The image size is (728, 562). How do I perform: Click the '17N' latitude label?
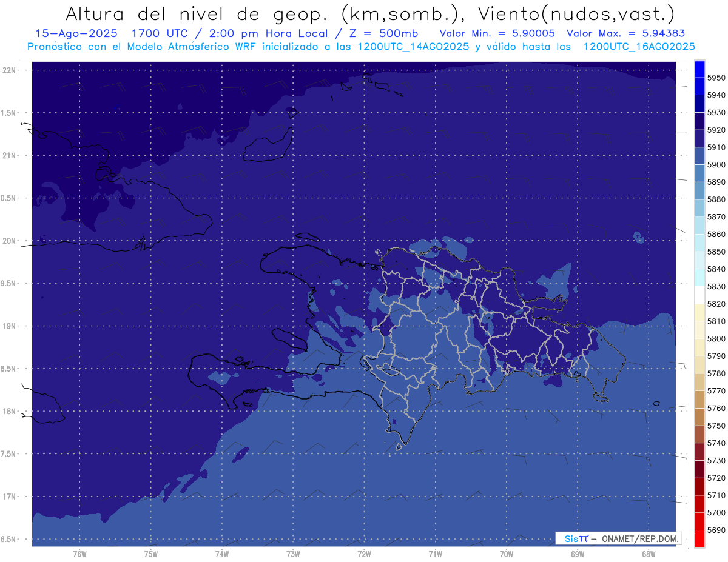(8, 497)
